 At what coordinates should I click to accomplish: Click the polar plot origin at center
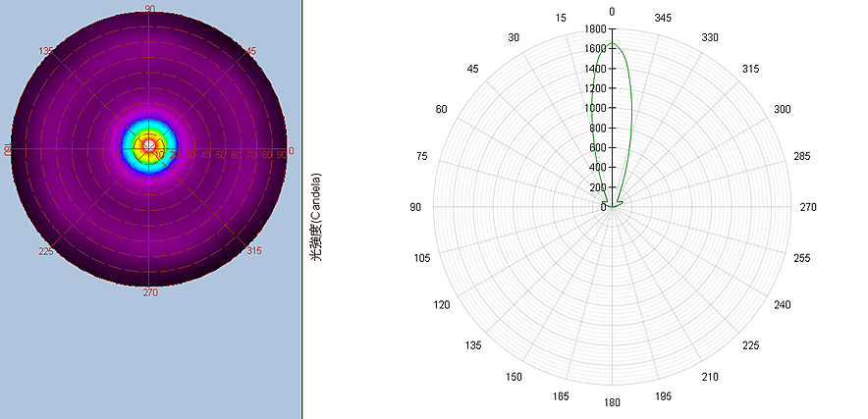tap(612, 207)
